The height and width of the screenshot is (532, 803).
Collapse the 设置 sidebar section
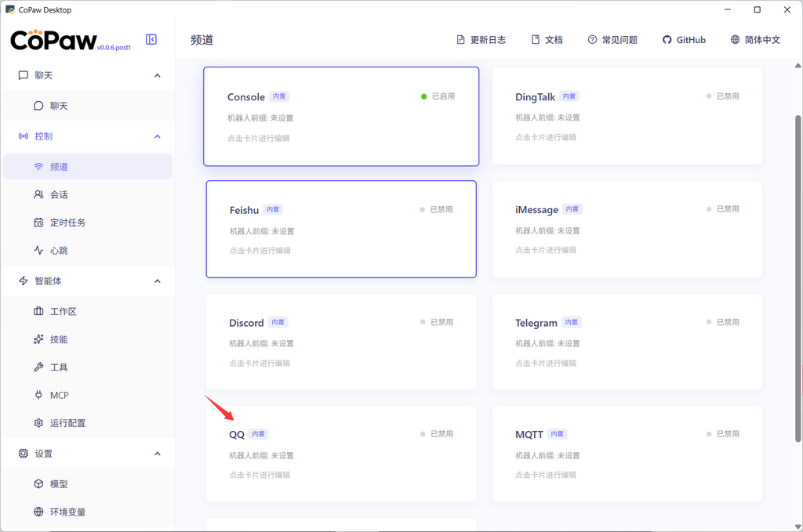[x=158, y=454]
